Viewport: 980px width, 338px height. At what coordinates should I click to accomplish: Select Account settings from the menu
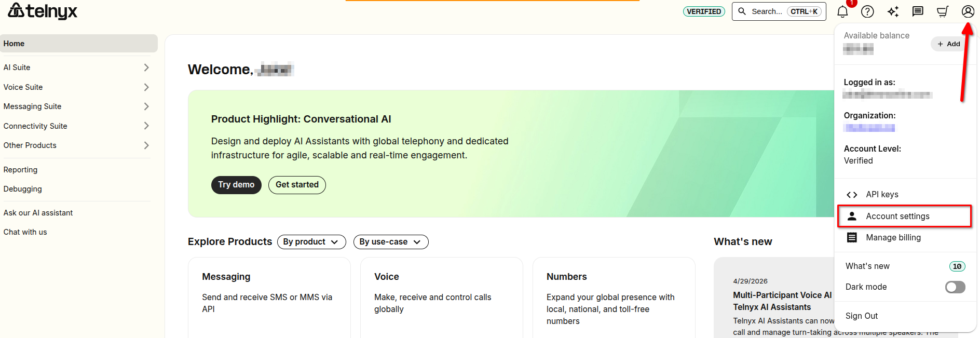tap(904, 216)
